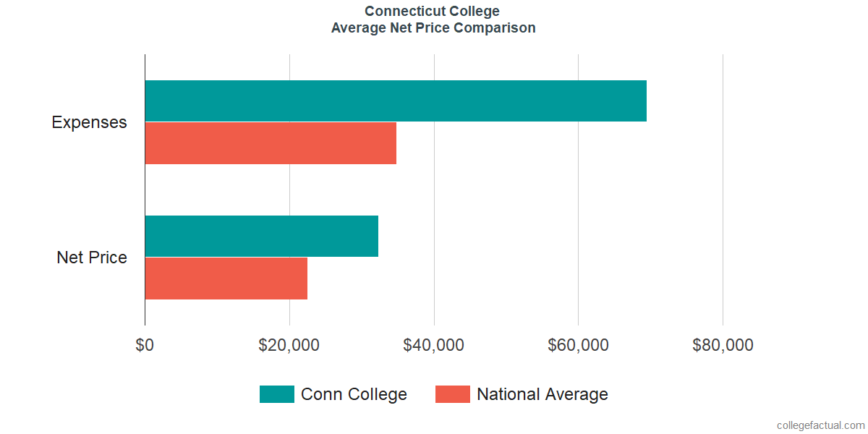This screenshot has width=868, height=434.
Task: Click the $80,000 axis tick label
Action: [723, 346]
